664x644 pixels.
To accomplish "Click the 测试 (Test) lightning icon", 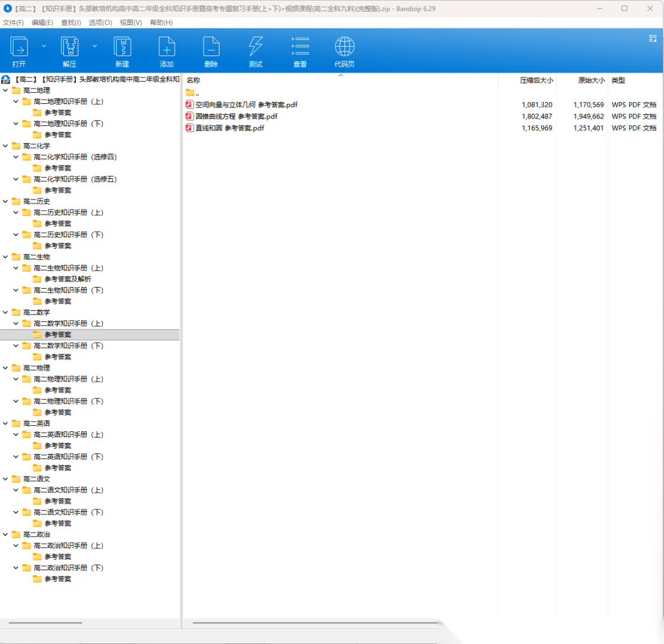I will click(x=256, y=47).
